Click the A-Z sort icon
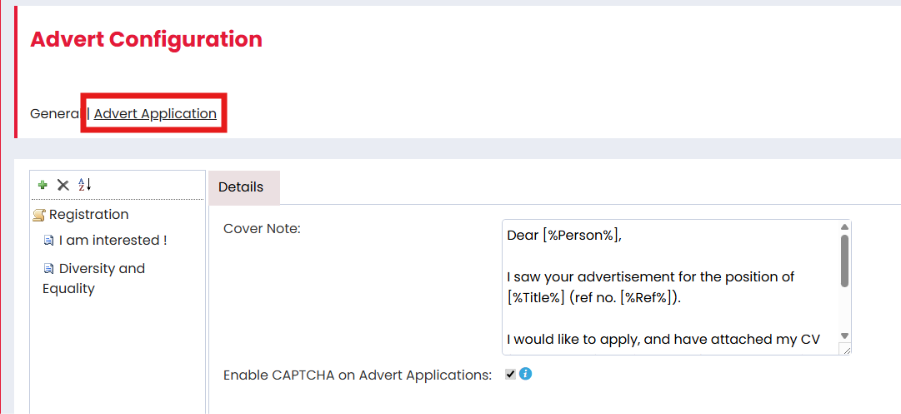Viewport: 901px width, 414px height. (84, 185)
